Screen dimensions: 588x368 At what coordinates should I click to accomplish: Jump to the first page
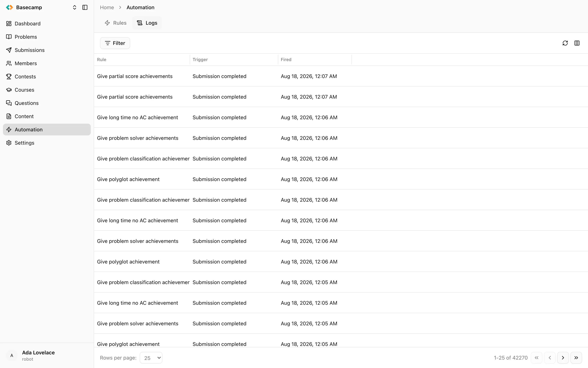537,358
